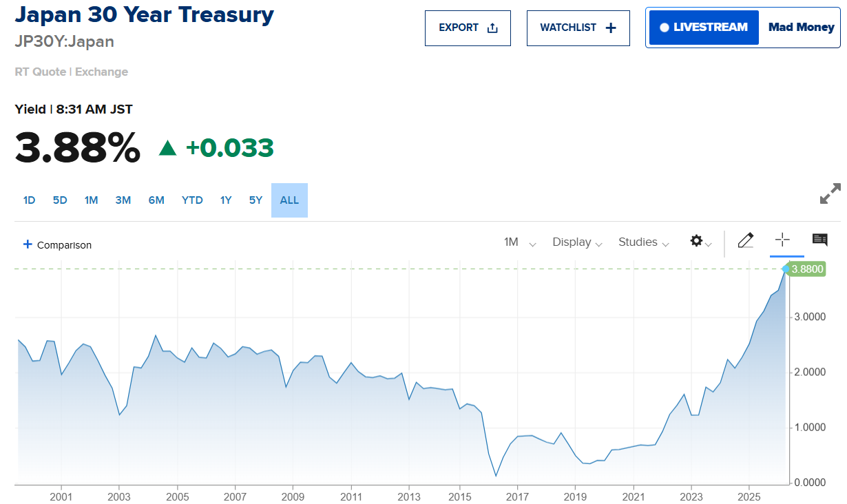Open the Display dropdown menu

tap(577, 242)
